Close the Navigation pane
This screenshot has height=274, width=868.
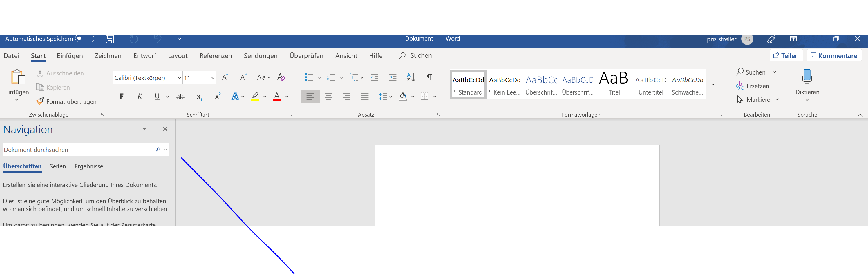165,128
